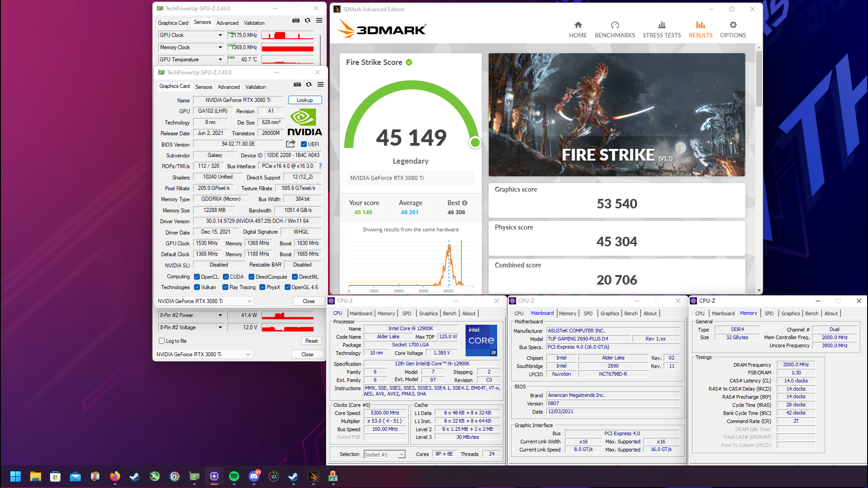Click Fire Strike scene thumbnail
Screen dimensions: 868x488
tap(617, 115)
